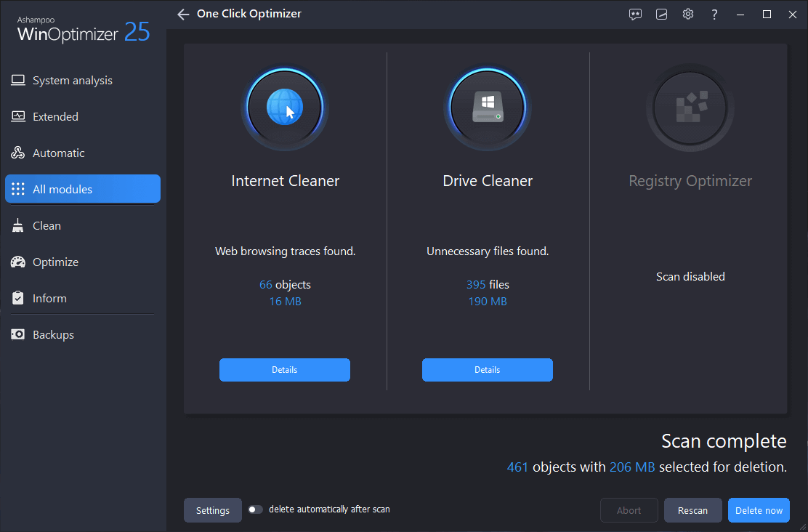
Task: Open System analysis section
Action: 83,81
